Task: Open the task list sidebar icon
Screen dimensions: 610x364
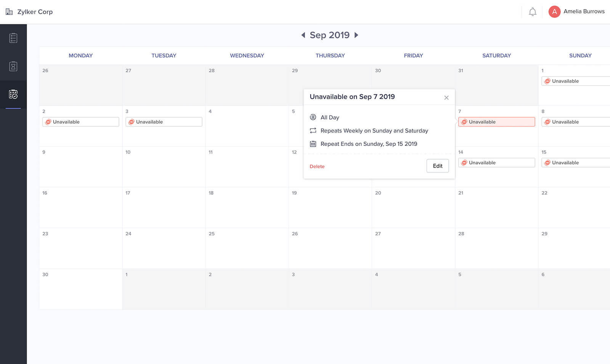Action: click(13, 38)
